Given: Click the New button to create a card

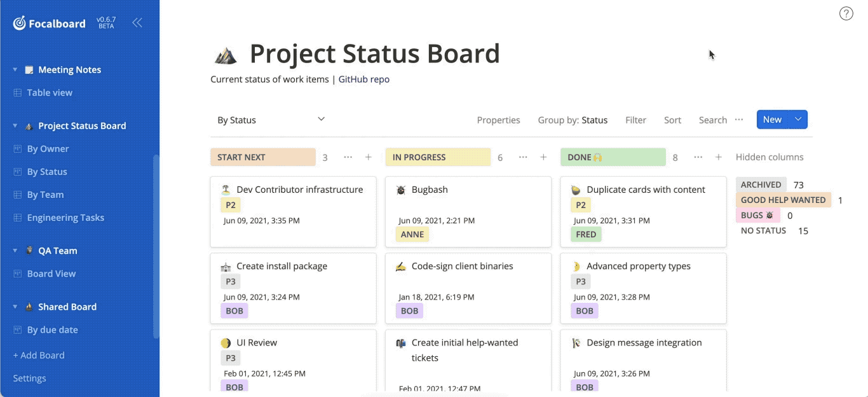Looking at the screenshot, I should pos(772,119).
